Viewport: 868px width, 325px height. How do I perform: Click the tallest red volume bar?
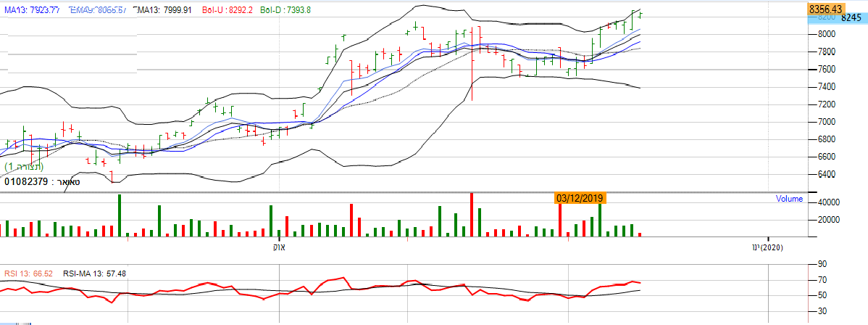point(472,215)
